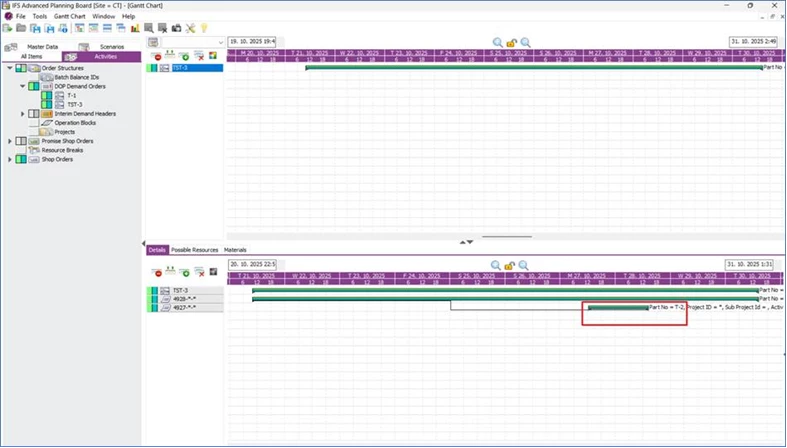Click the red X row icon in Details pane
The width and height of the screenshot is (787, 448).
click(x=199, y=272)
